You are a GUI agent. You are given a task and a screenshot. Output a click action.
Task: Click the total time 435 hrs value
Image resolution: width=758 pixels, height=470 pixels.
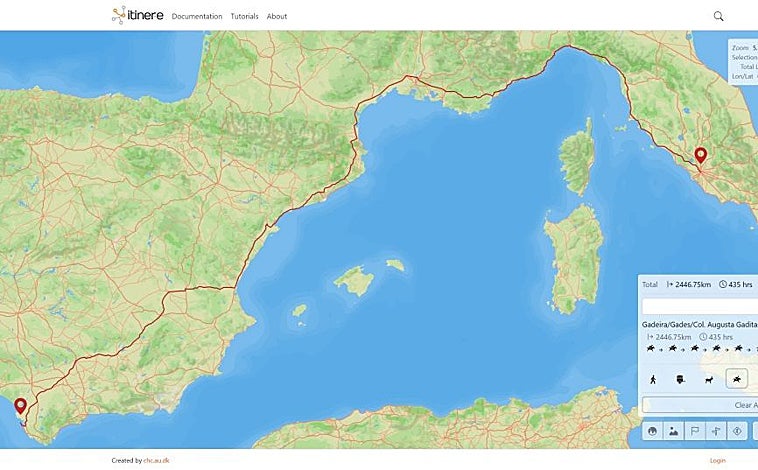click(740, 284)
